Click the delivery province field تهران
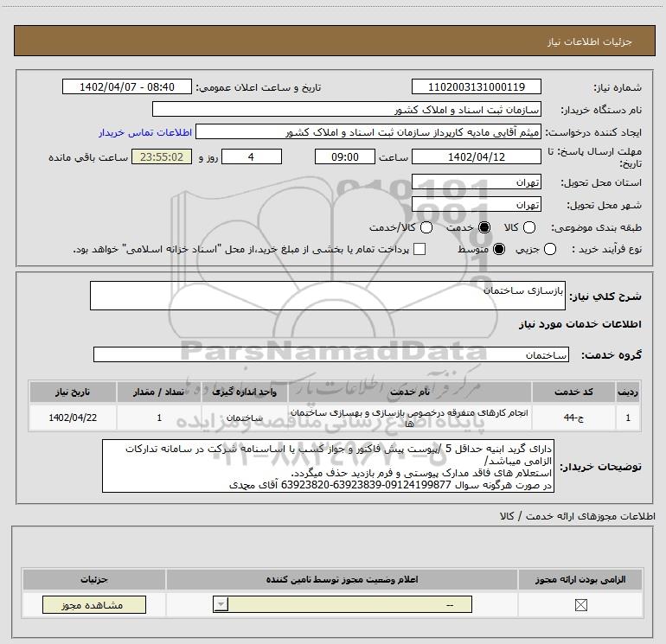 (x=476, y=182)
